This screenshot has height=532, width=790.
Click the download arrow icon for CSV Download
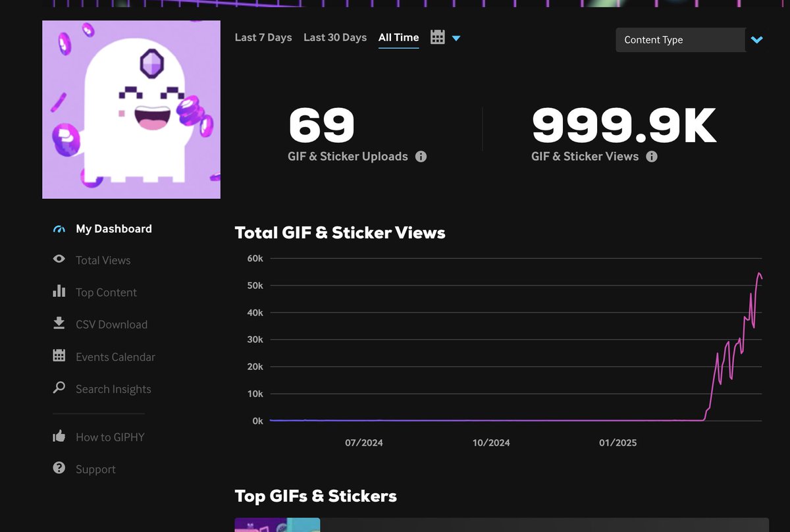tap(59, 323)
